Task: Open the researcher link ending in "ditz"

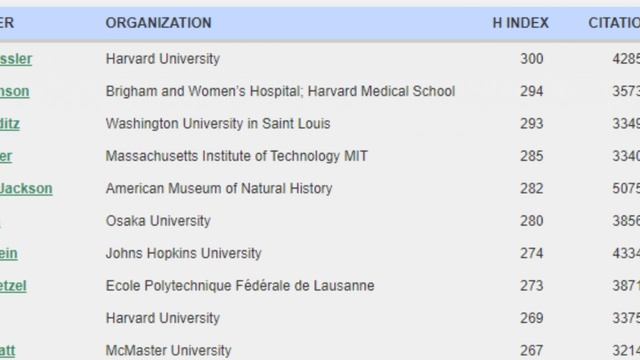Action: click(x=10, y=124)
